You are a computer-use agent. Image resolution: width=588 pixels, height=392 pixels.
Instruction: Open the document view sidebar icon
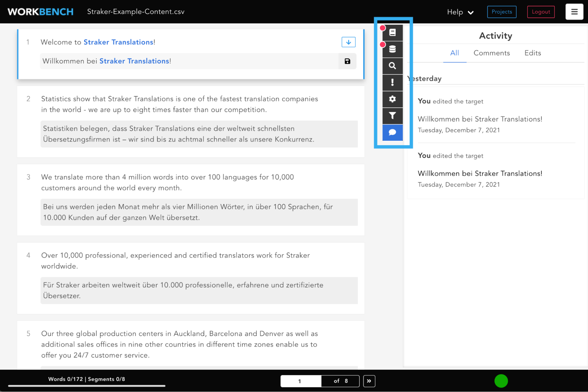[x=392, y=32]
